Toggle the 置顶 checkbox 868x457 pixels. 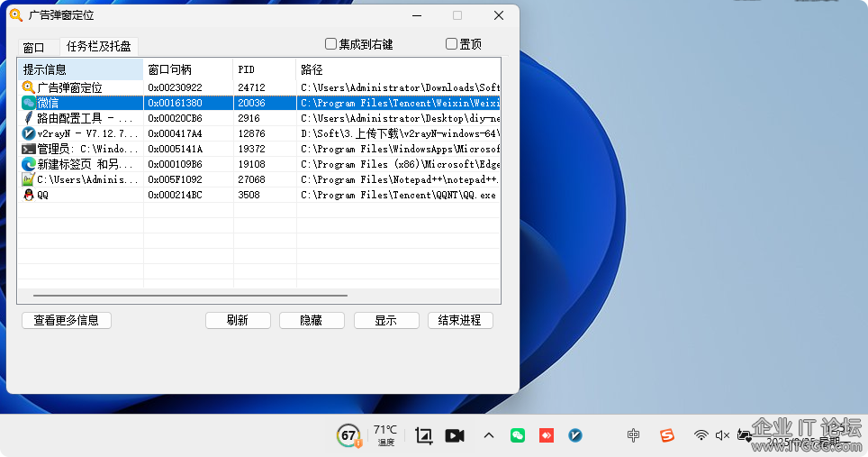(x=451, y=44)
